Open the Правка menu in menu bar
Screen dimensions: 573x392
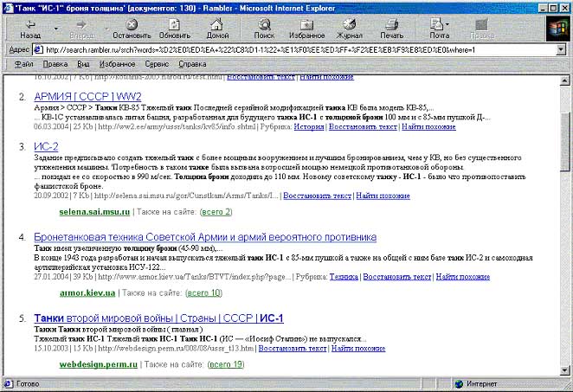[x=55, y=64]
